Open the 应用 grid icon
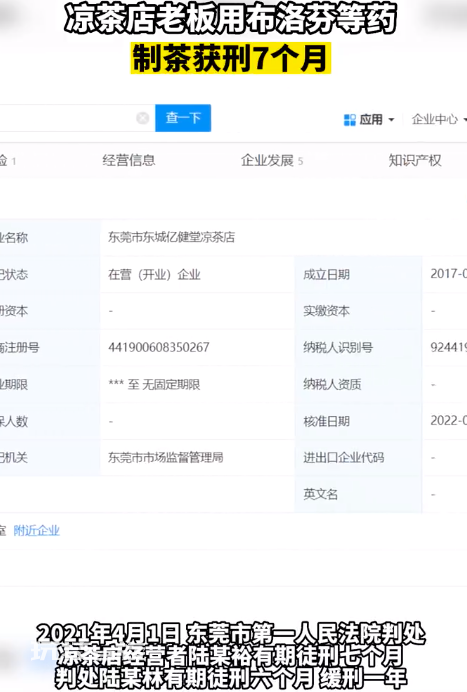The width and height of the screenshot is (467, 692). pyautogui.click(x=350, y=120)
